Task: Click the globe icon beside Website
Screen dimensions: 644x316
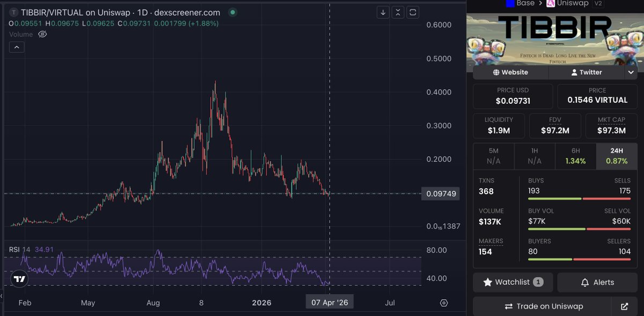Action: [x=497, y=72]
